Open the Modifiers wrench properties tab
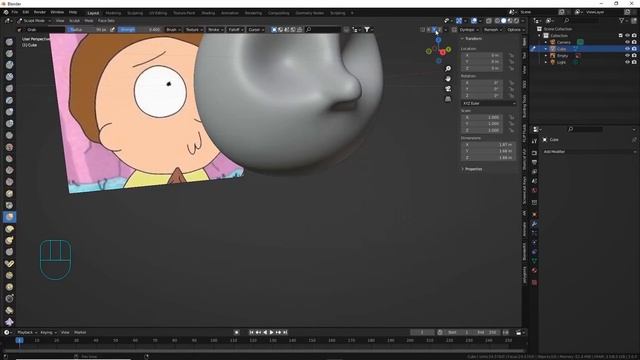 coord(534,224)
